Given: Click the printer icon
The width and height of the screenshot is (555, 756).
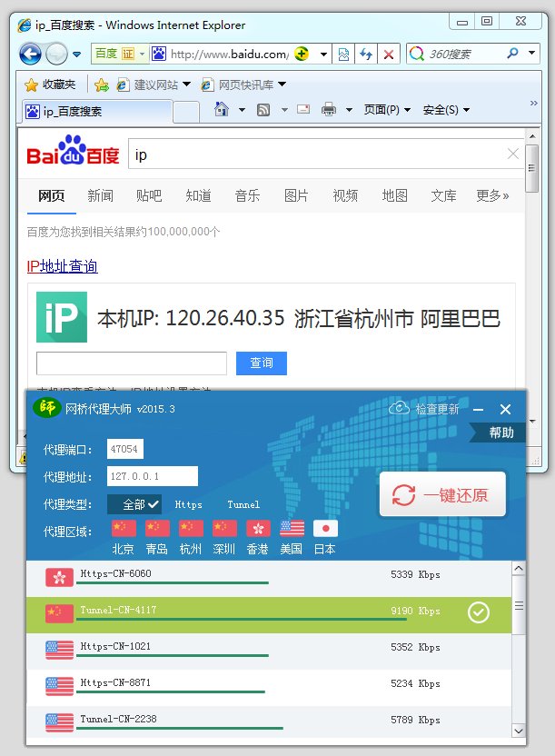Looking at the screenshot, I should coord(329,109).
